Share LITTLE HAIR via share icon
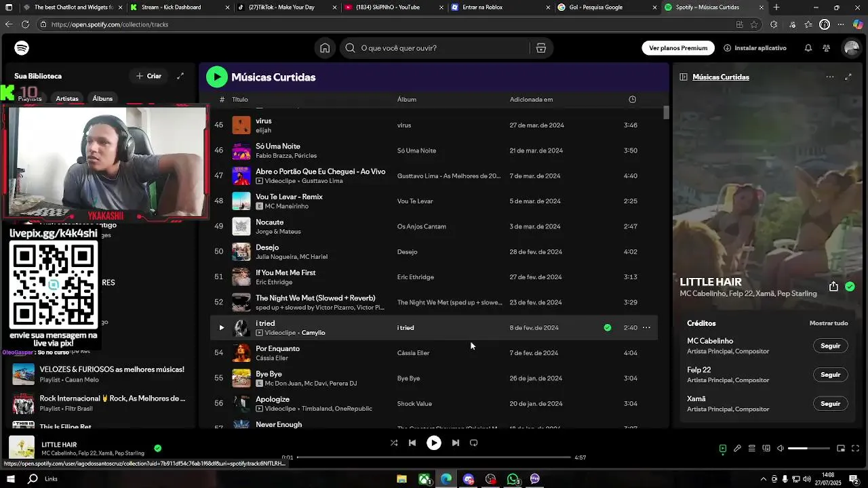 click(833, 287)
